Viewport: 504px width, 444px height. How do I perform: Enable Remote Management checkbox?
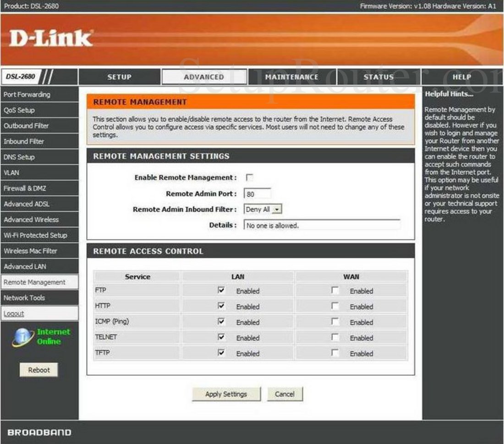249,178
